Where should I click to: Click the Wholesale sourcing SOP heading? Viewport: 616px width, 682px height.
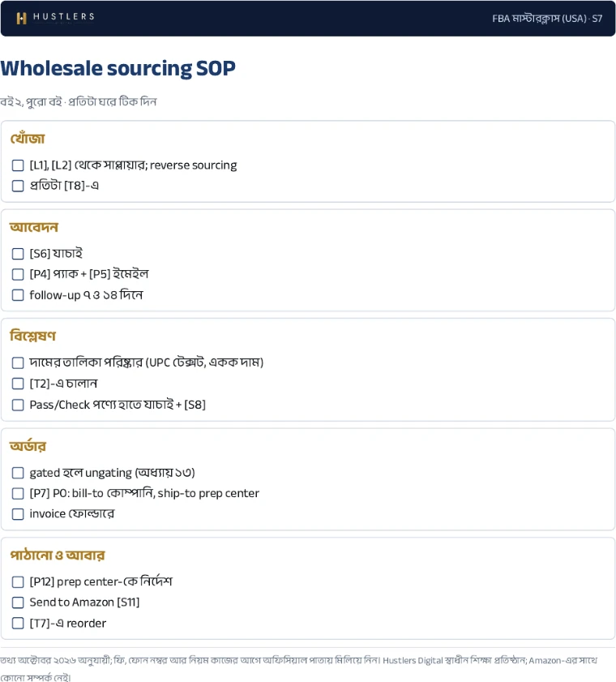(118, 68)
